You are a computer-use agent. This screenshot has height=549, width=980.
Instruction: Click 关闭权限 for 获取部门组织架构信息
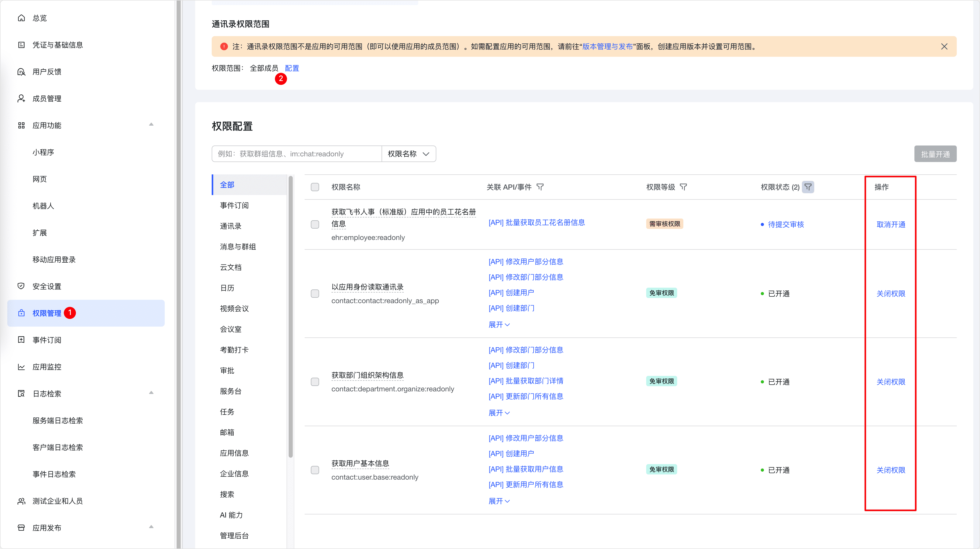tap(891, 382)
